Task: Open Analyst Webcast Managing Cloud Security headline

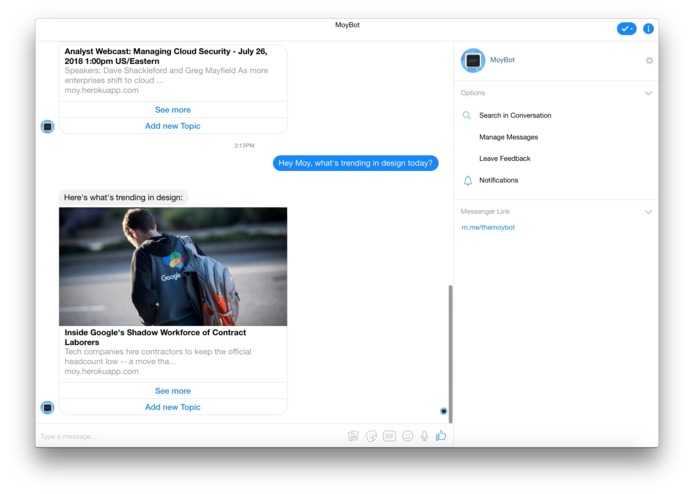Action: (166, 56)
